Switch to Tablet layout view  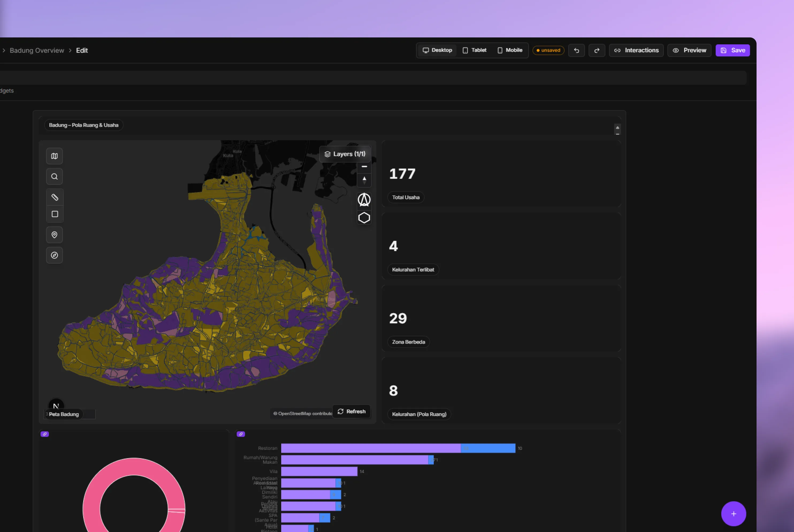(475, 50)
